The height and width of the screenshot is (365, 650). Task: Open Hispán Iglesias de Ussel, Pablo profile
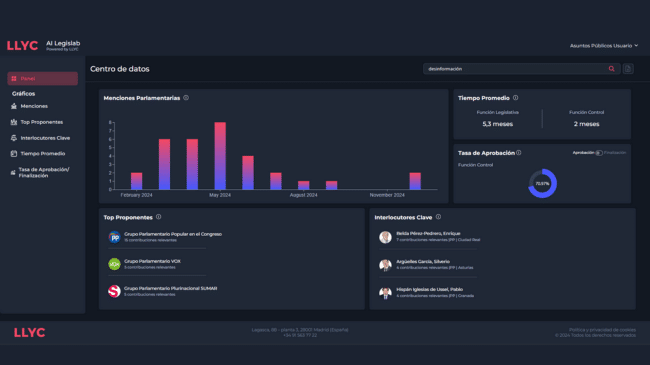coord(429,290)
